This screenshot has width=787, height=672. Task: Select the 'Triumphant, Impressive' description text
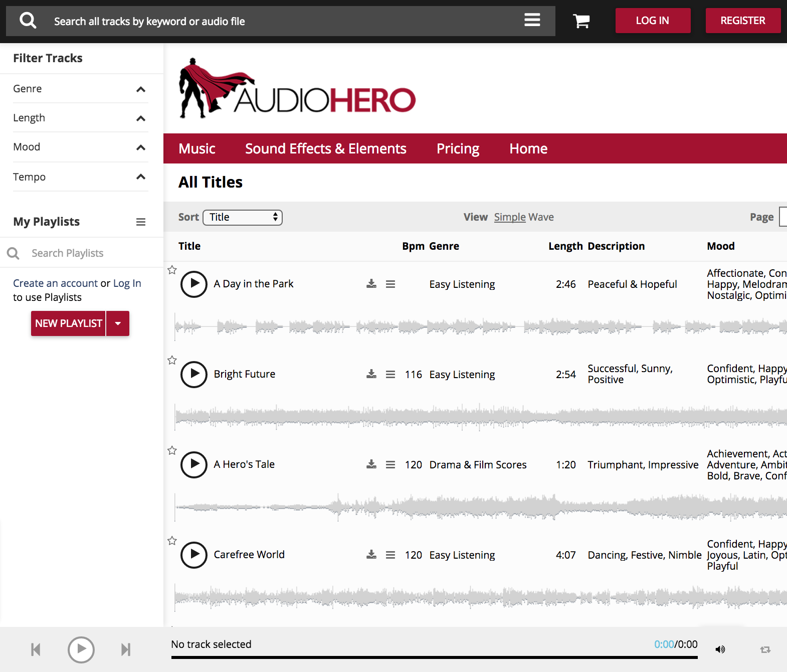click(643, 465)
